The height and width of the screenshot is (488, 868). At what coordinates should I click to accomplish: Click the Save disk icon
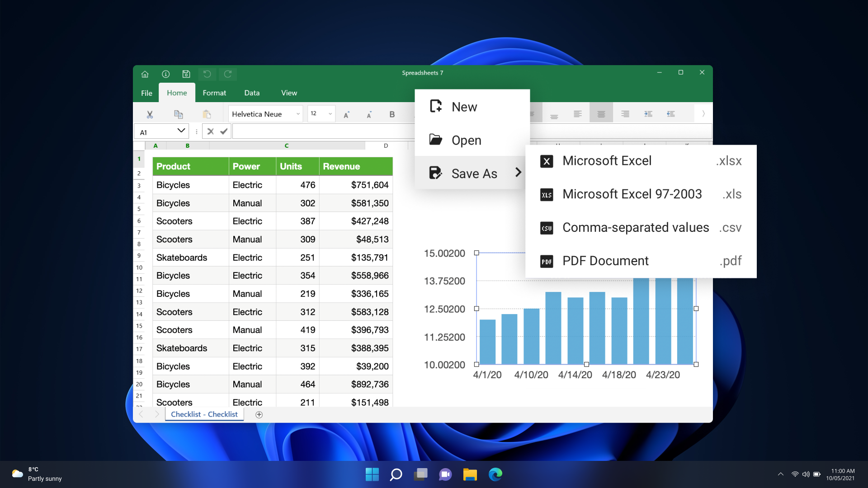coord(186,74)
